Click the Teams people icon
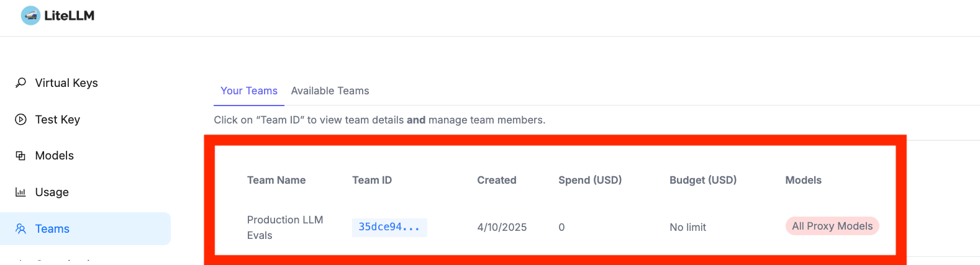 point(20,229)
